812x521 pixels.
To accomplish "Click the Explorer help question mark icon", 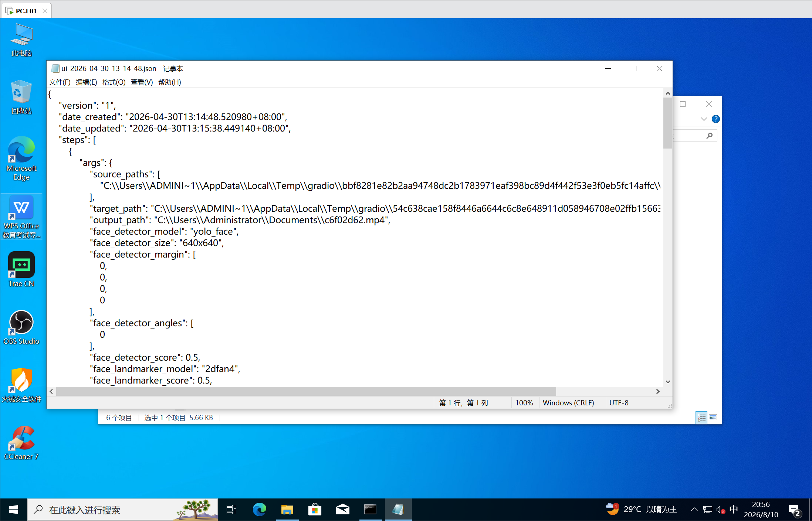I will (x=715, y=119).
